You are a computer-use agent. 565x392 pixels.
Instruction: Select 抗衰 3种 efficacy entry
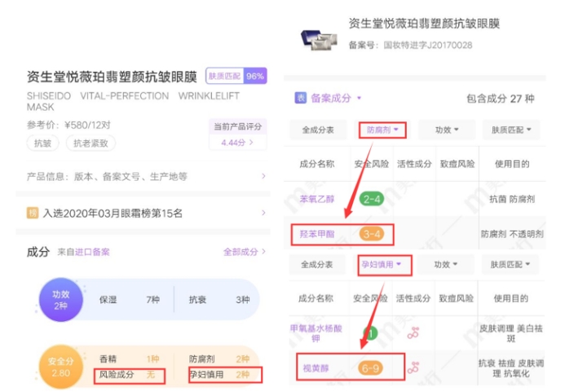click(x=219, y=299)
